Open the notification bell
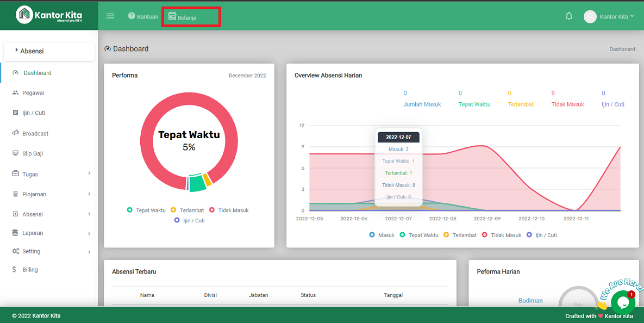 coord(569,16)
